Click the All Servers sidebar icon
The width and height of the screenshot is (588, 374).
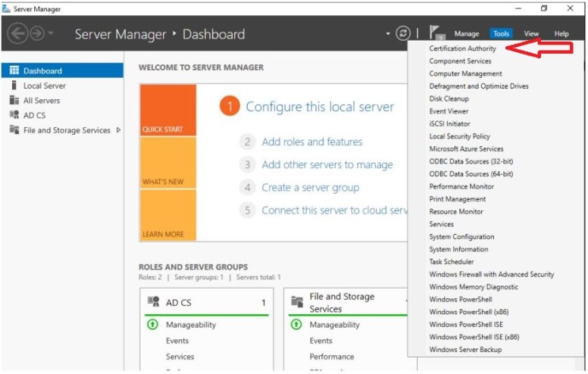[14, 101]
